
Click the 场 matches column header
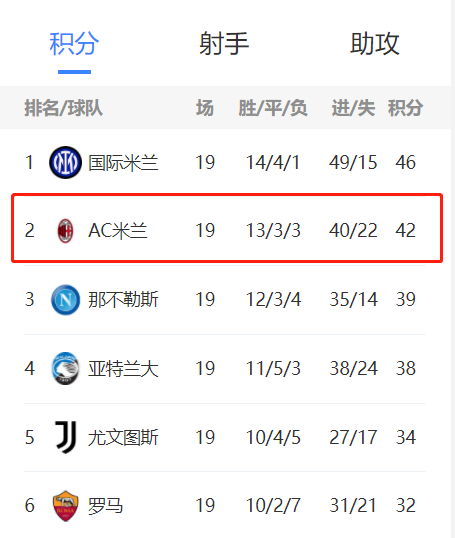[205, 108]
